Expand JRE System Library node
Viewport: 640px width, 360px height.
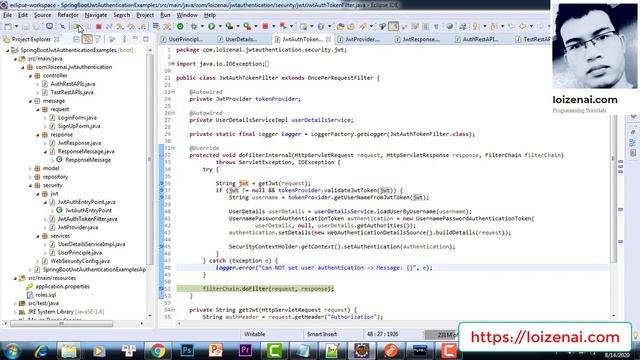point(16,312)
